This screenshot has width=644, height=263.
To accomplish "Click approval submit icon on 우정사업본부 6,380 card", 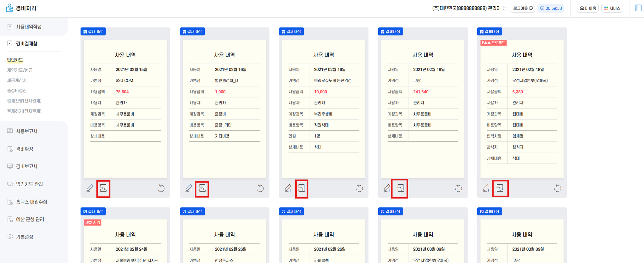I will point(500,188).
